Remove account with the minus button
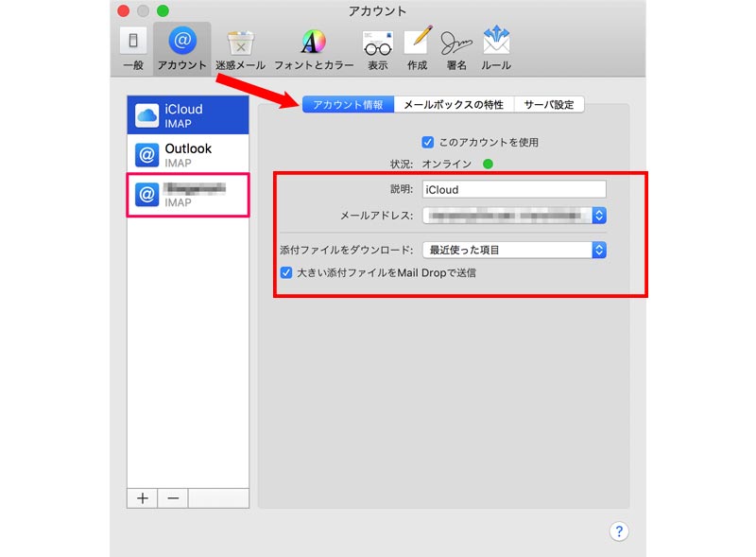Viewport: 756px width, 557px height. (173, 498)
